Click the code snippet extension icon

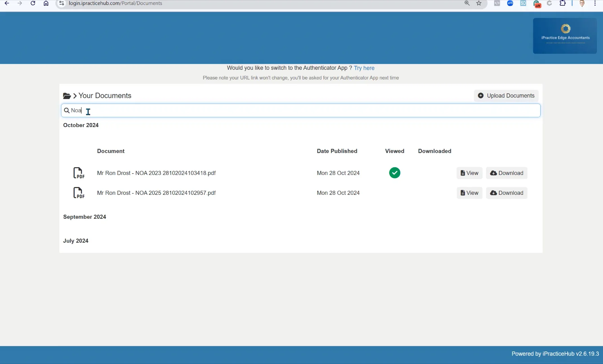[x=496, y=3]
